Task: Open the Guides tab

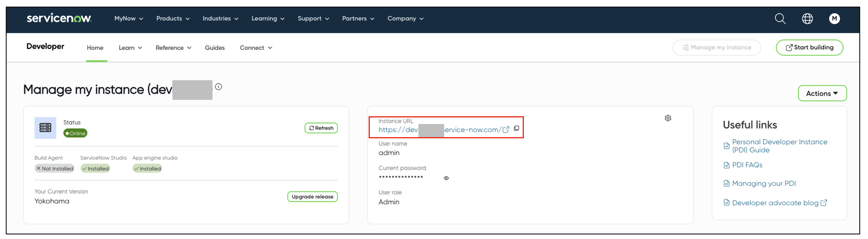Action: click(215, 48)
